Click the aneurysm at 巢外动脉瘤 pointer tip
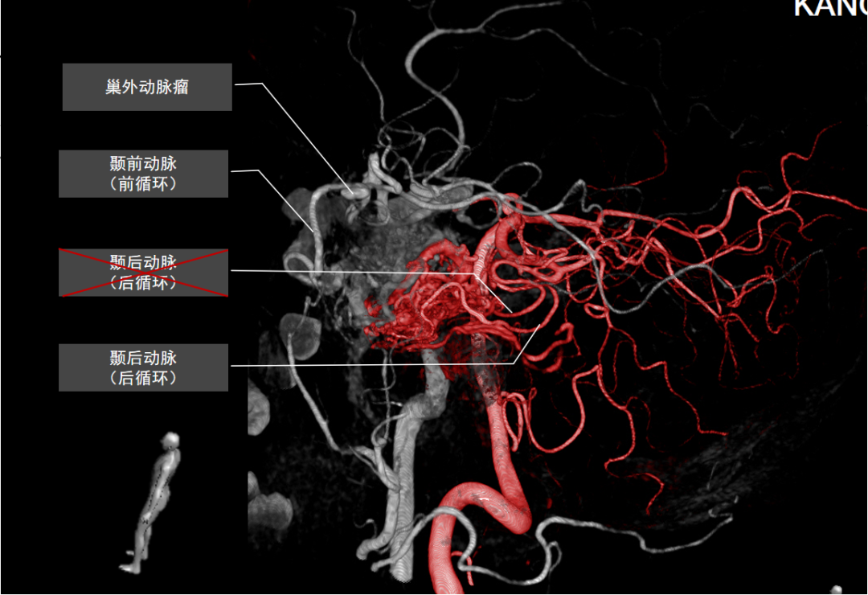 tap(354, 193)
